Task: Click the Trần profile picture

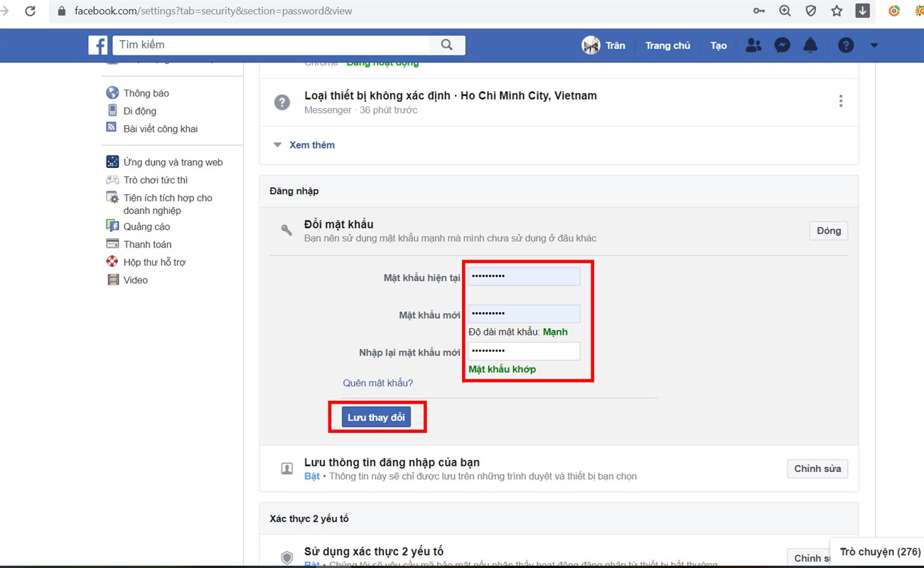Action: [x=591, y=45]
